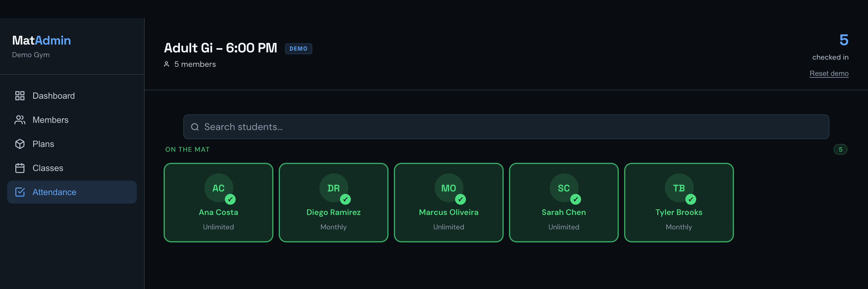868x289 pixels.
Task: Click the Reset demo link
Action: point(829,73)
